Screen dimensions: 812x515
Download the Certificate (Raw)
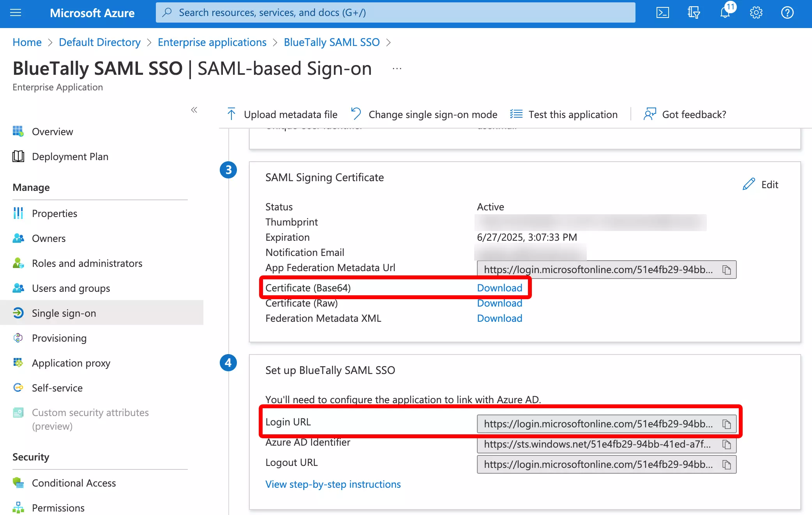[500, 303]
